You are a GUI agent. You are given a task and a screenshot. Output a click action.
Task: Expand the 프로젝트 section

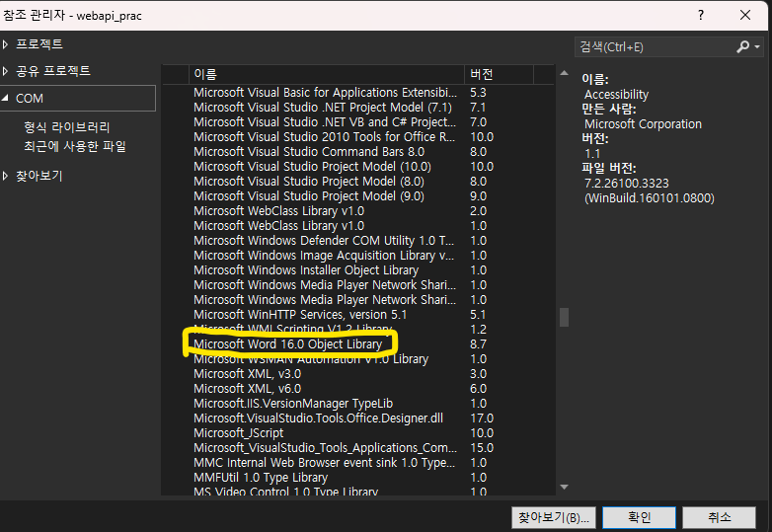tap(5, 44)
